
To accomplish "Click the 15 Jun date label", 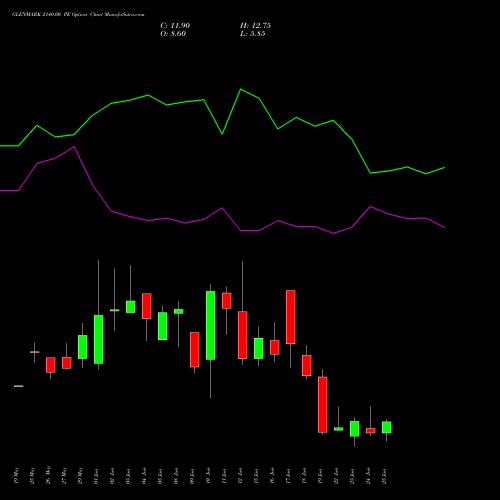I will [257, 476].
